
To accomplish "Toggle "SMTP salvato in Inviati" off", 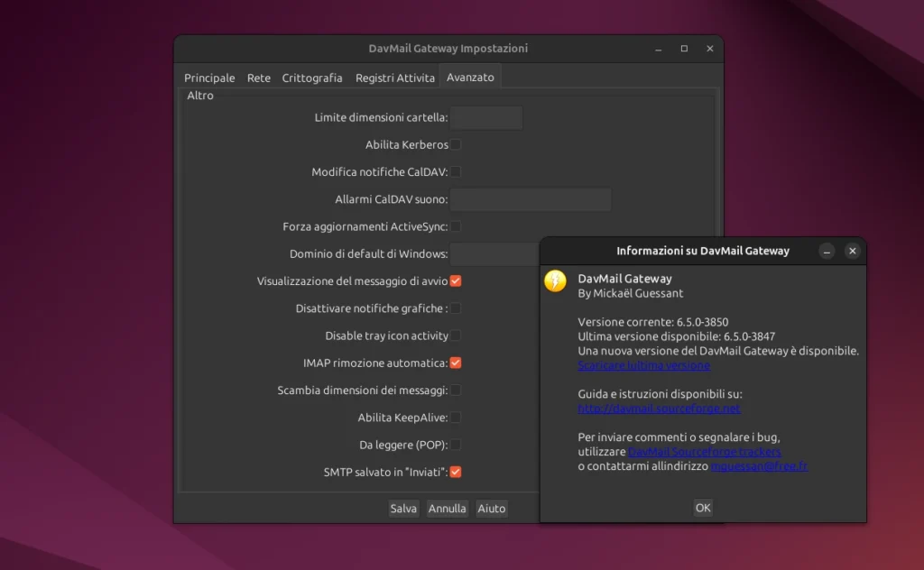I will coord(456,472).
